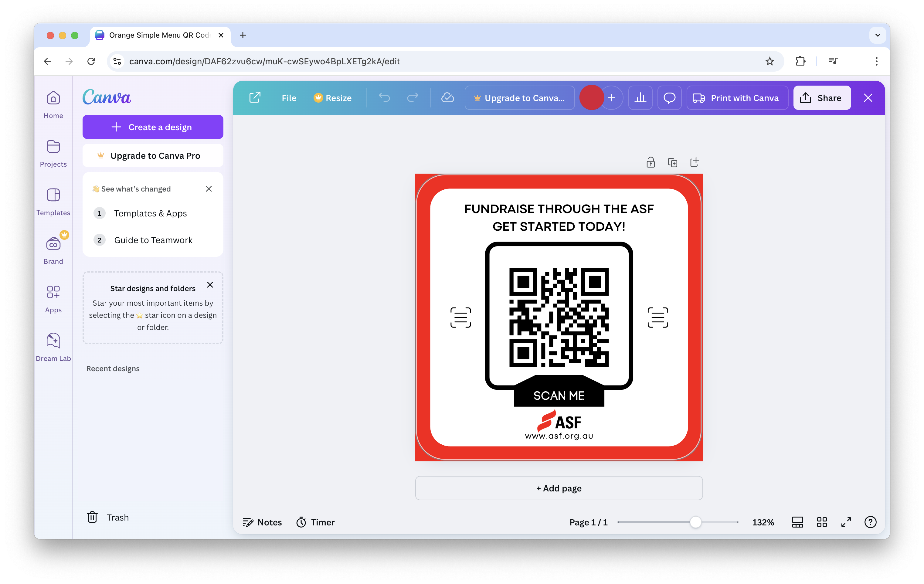Image resolution: width=924 pixels, height=584 pixels.
Task: Close the Orange Simple Menu QR Code tab
Action: [x=221, y=35]
